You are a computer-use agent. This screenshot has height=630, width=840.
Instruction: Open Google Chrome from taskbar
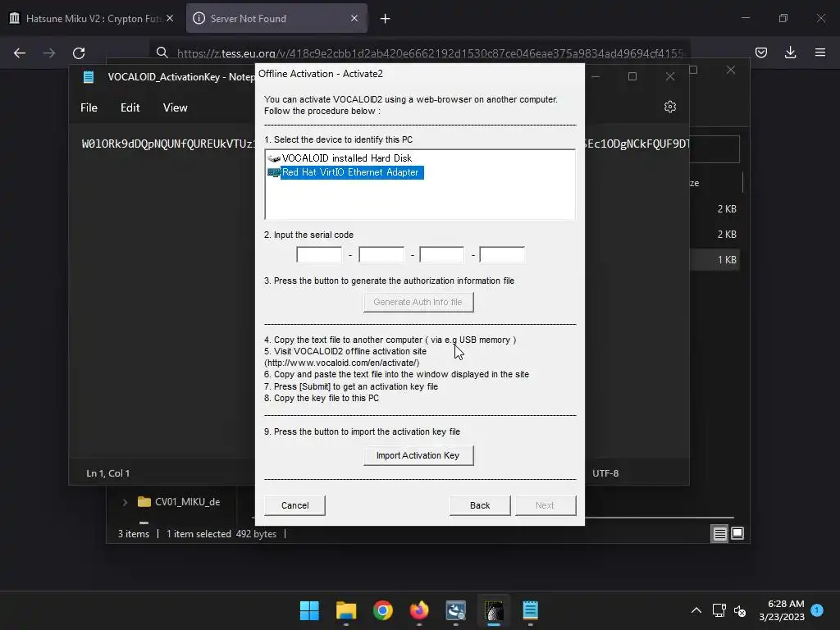point(382,610)
